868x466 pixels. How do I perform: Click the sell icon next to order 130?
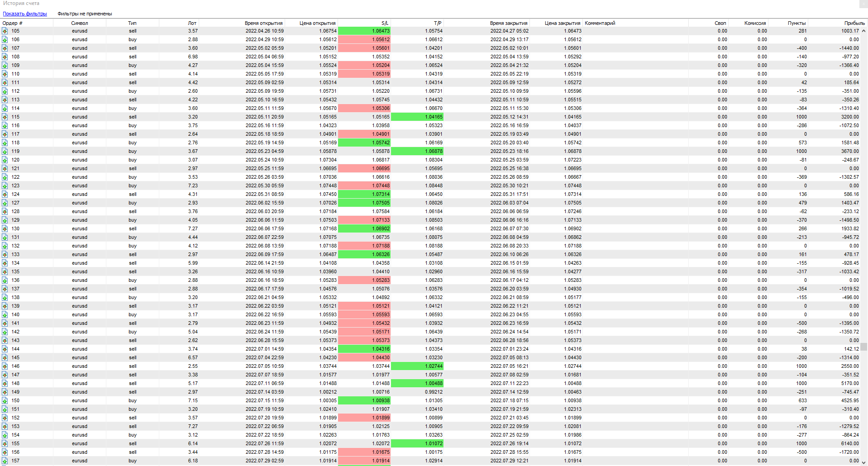(x=5, y=229)
